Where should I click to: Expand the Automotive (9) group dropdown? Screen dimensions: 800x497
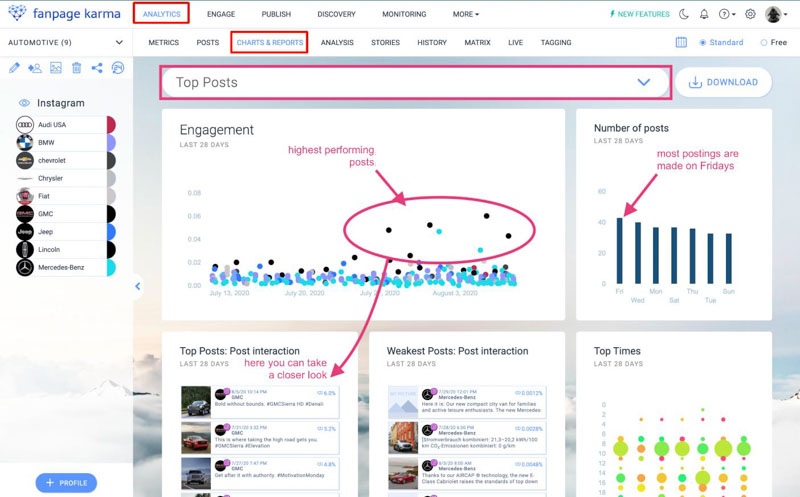point(119,43)
